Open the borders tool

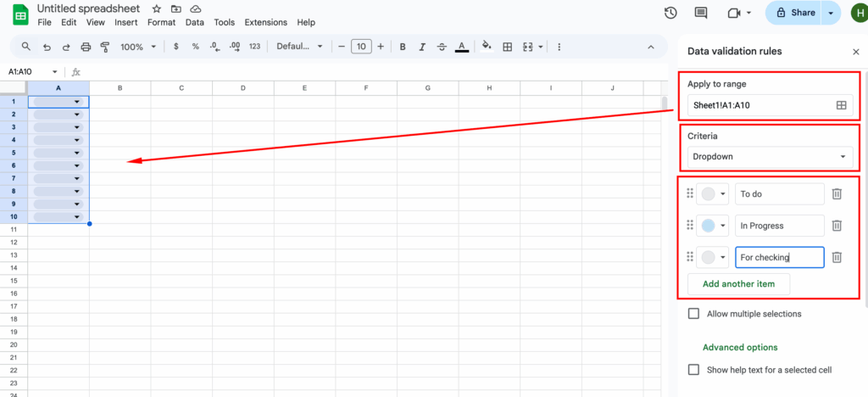(508, 47)
